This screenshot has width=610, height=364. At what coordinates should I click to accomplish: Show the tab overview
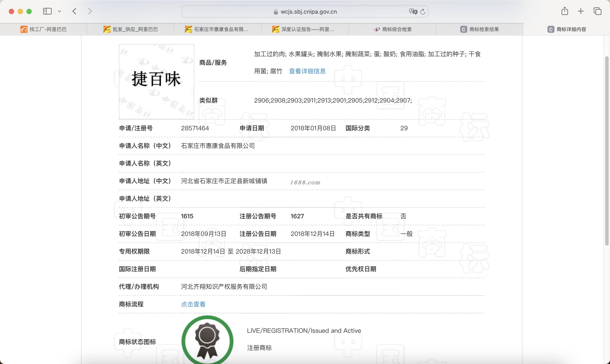point(597,11)
